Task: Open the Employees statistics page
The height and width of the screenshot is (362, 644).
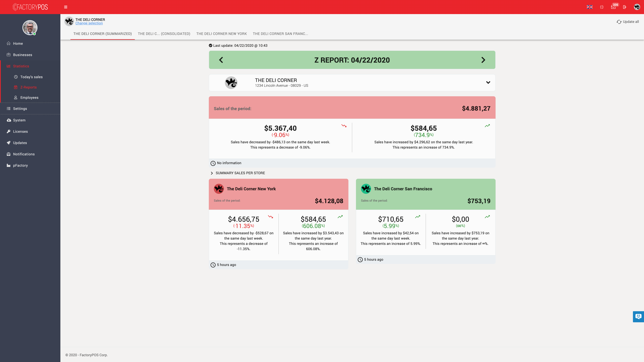Action: (29, 97)
